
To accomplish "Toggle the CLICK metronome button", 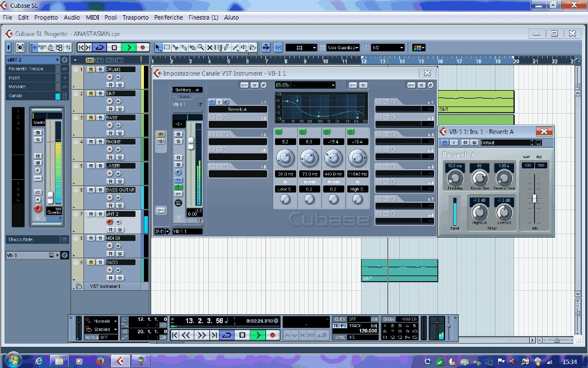I will (340, 319).
